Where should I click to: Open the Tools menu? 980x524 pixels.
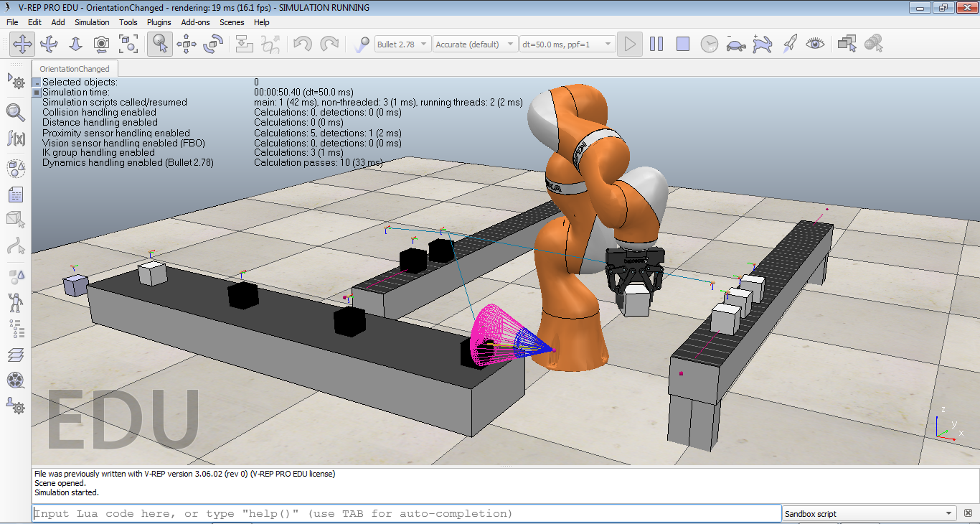click(x=128, y=22)
